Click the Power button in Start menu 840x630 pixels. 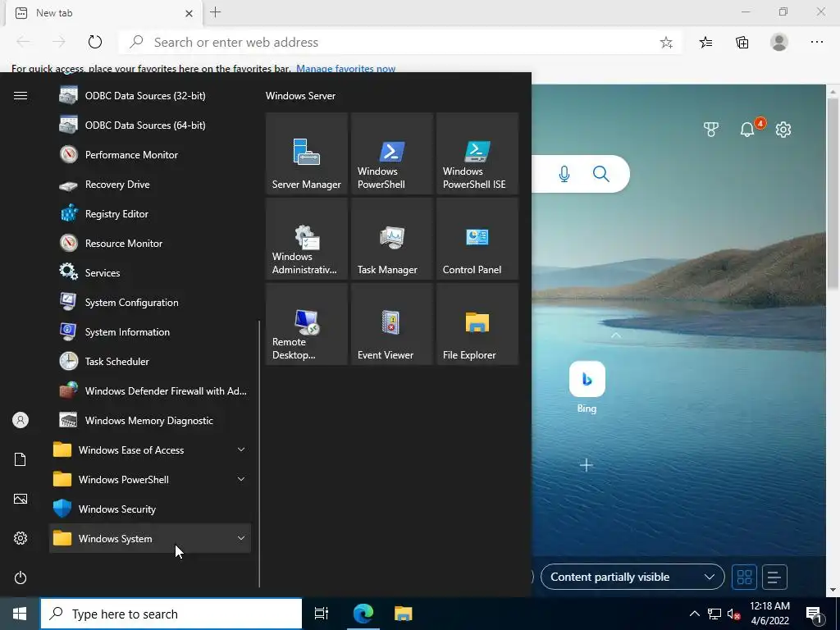point(21,577)
